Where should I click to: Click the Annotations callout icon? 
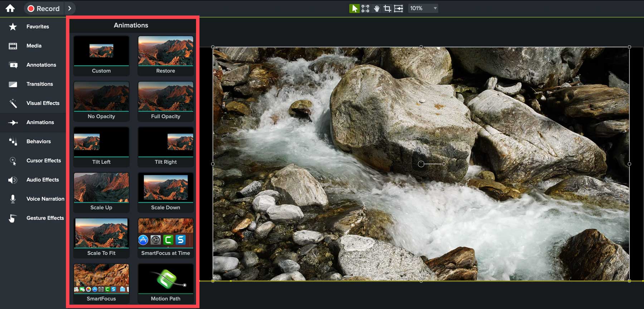13,65
